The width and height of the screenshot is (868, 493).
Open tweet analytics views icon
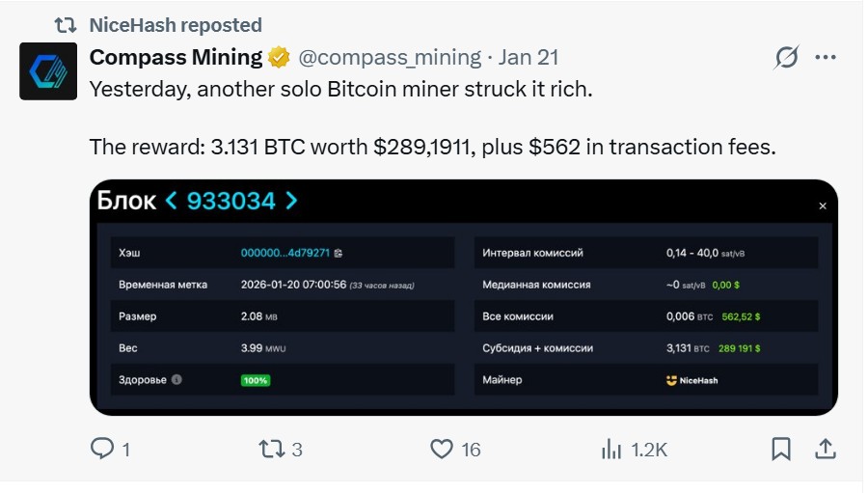click(610, 449)
